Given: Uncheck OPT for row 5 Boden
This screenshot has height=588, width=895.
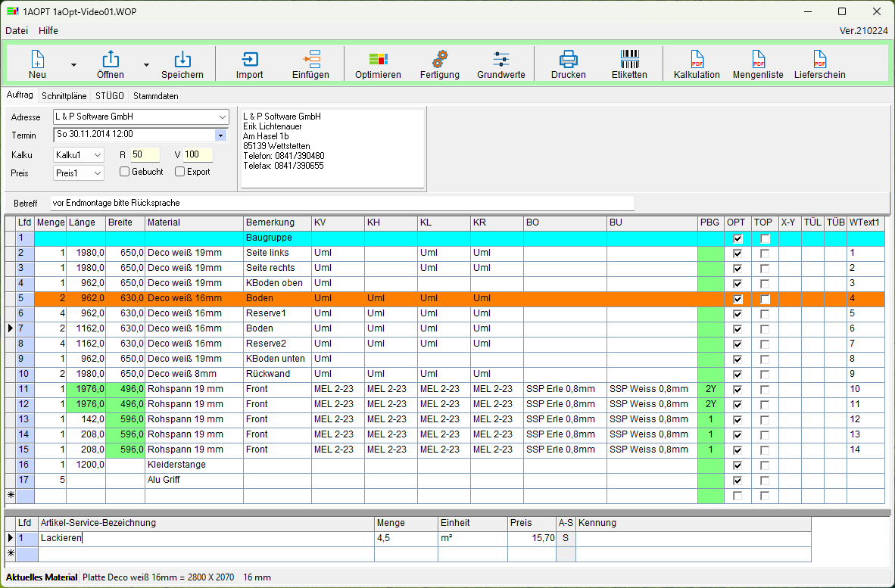Looking at the screenshot, I should tap(738, 298).
